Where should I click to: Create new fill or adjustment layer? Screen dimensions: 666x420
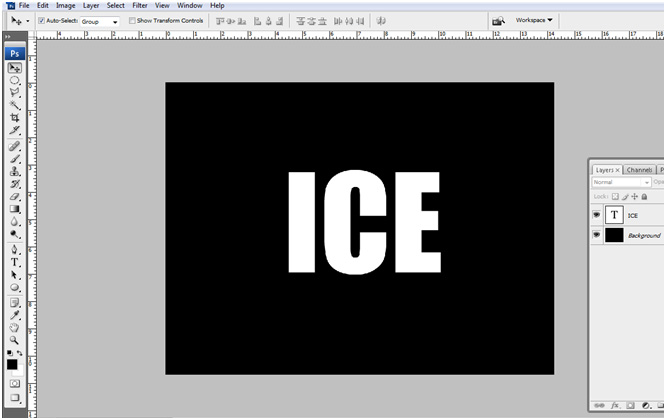(x=646, y=406)
